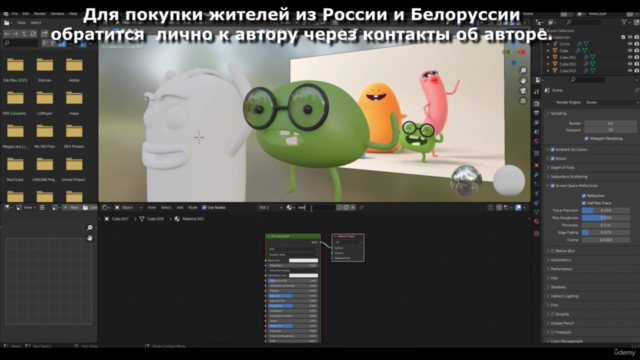Viewport: 640px width, 360px height.
Task: Toggle the Ambient Occlusion checkbox
Action: [553, 149]
